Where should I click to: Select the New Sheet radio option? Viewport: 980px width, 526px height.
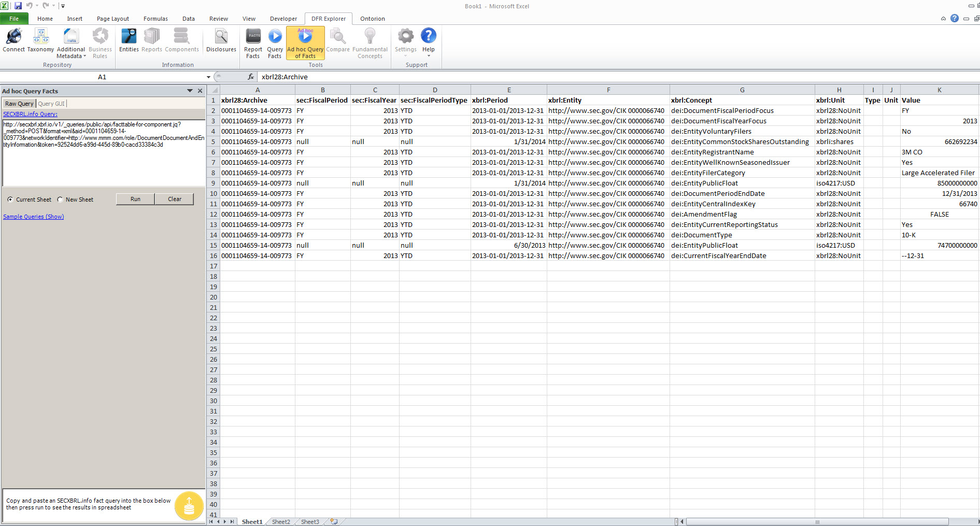pos(60,200)
